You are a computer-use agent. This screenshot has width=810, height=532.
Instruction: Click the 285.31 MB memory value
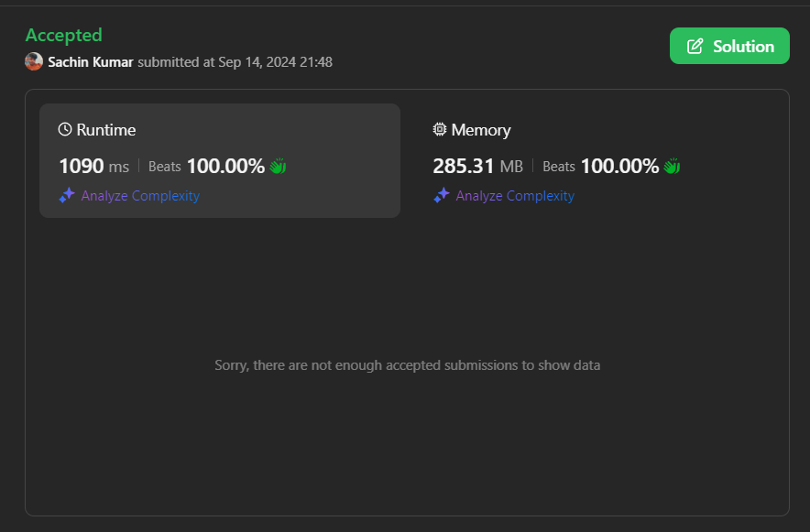(477, 167)
